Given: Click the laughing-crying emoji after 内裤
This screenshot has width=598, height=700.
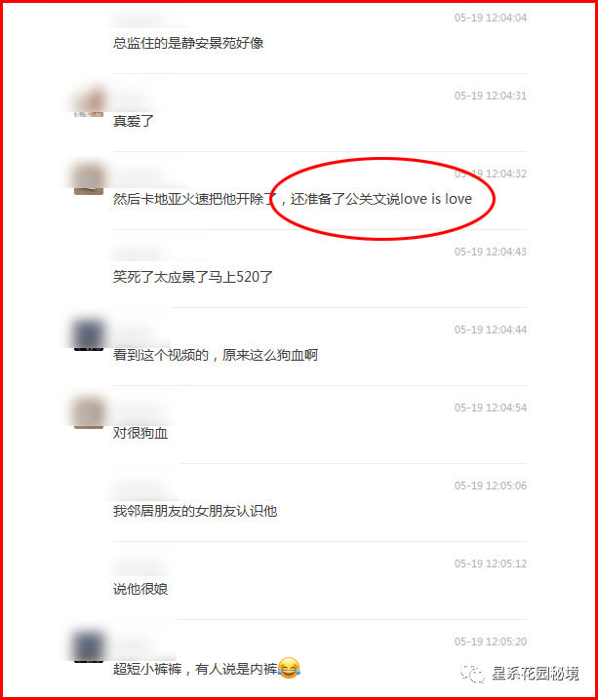Looking at the screenshot, I should pos(289,668).
